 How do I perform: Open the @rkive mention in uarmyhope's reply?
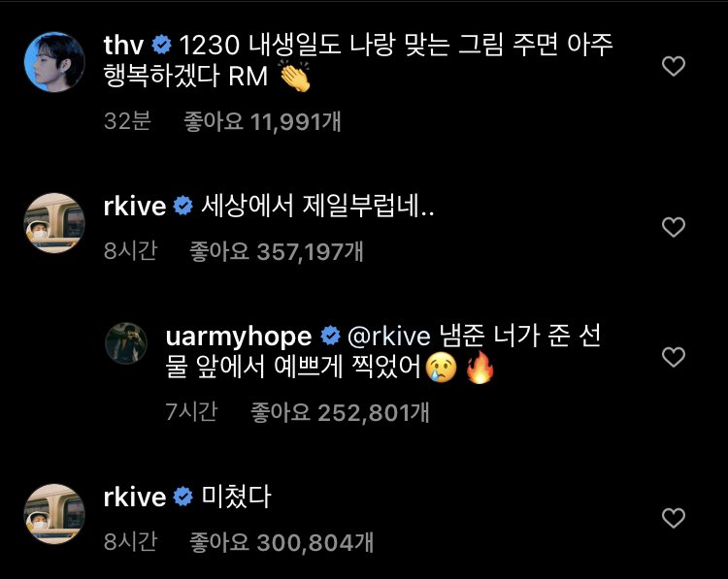click(x=388, y=336)
